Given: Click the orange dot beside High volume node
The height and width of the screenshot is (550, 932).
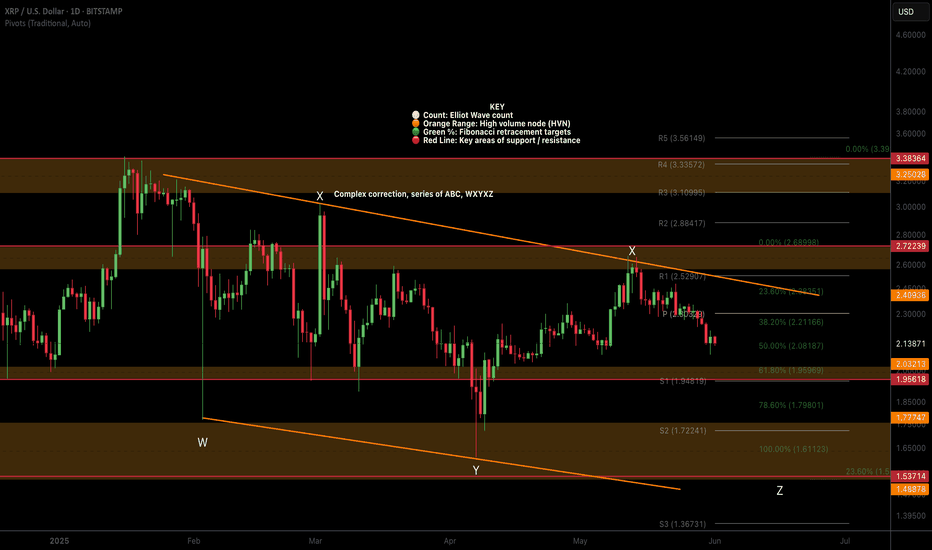Looking at the screenshot, I should (x=415, y=123).
